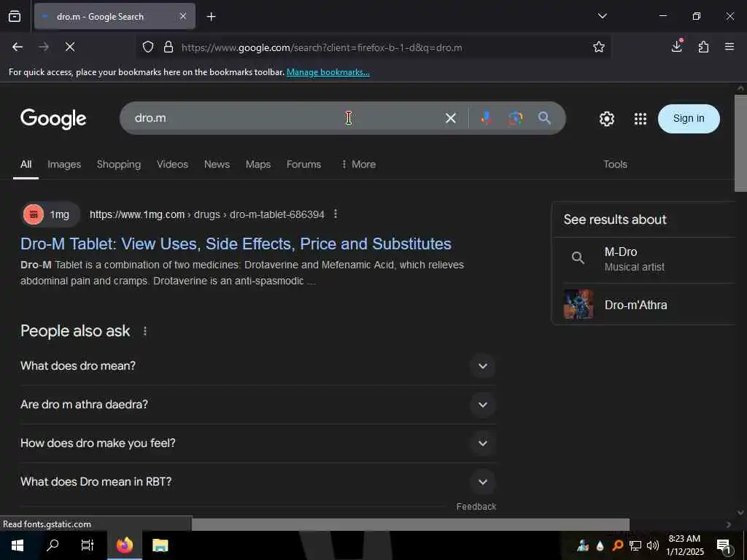Click Firefox icon on taskbar
Viewport: 747px width, 560px height.
[124, 545]
